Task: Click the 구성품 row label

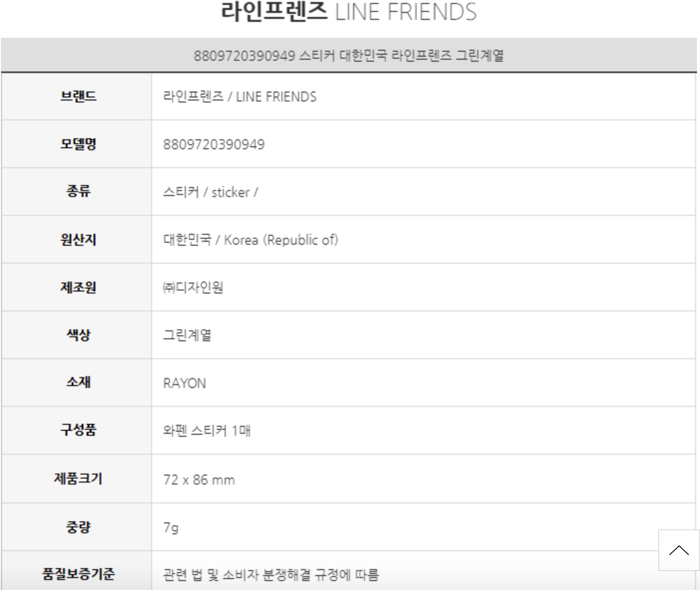Action: (x=78, y=430)
